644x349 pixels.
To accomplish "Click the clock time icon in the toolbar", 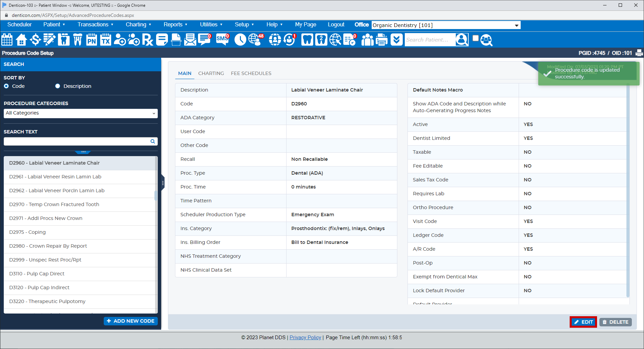I will tap(241, 40).
